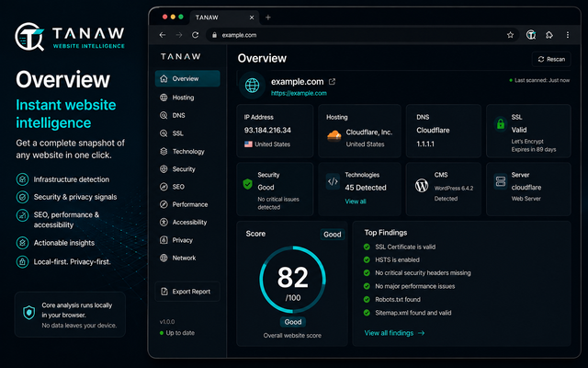The height and width of the screenshot is (368, 588).
Task: Click check icon for Robots.txt found
Action: tap(367, 299)
